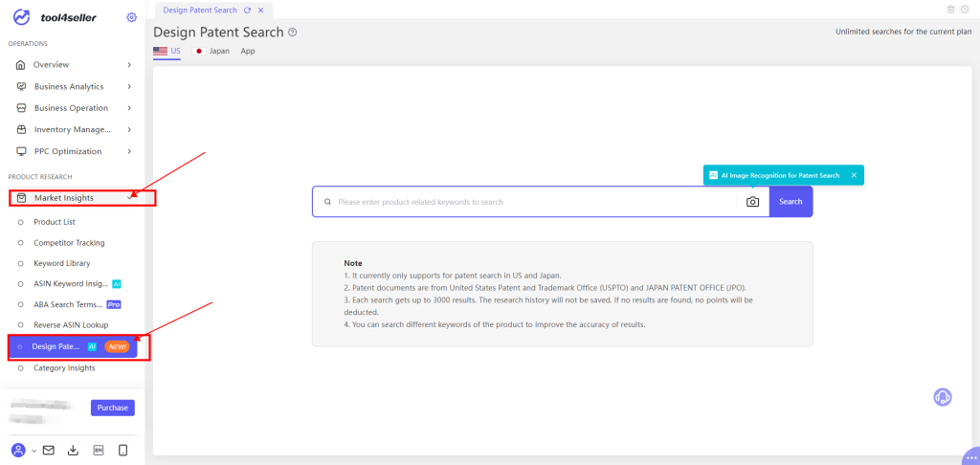Image resolution: width=980 pixels, height=465 pixels.
Task: Open the mail envelope icon
Action: 49,450
